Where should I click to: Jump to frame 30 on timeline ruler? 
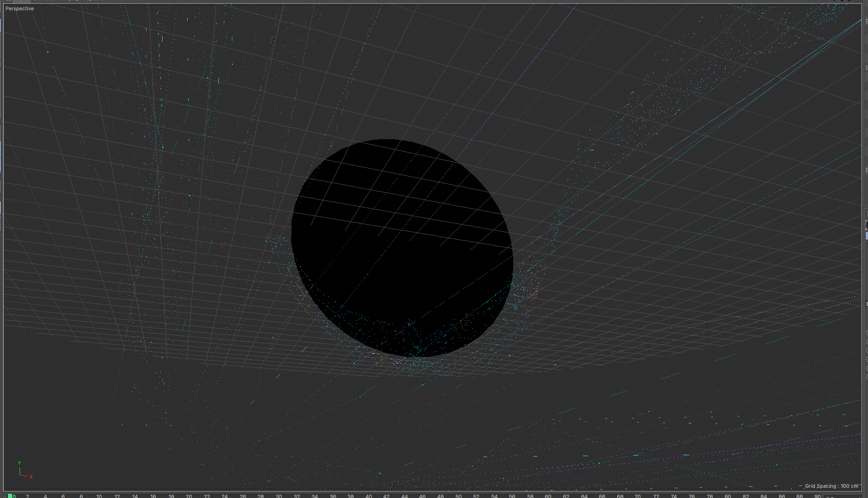[279, 496]
